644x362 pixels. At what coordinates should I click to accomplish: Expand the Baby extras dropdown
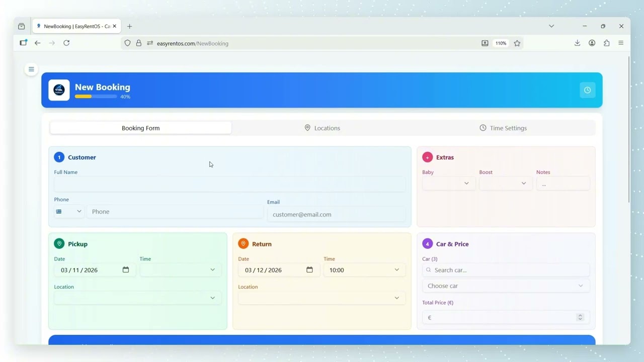449,184
